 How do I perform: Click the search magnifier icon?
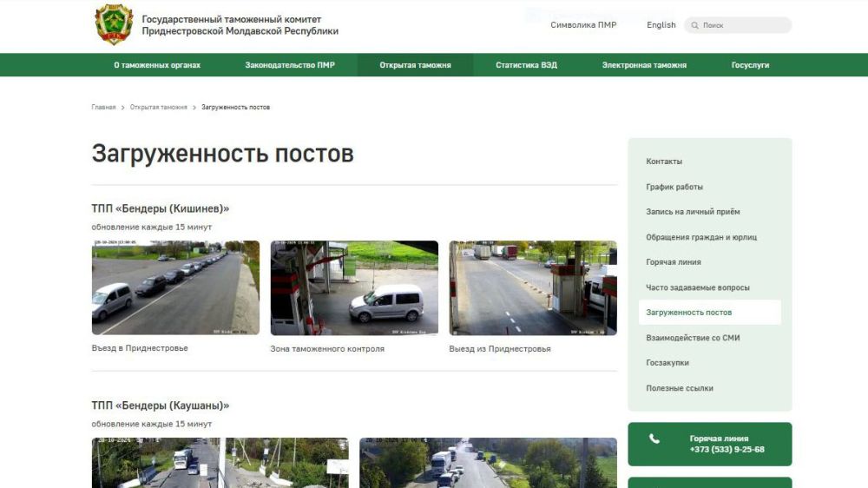point(694,25)
